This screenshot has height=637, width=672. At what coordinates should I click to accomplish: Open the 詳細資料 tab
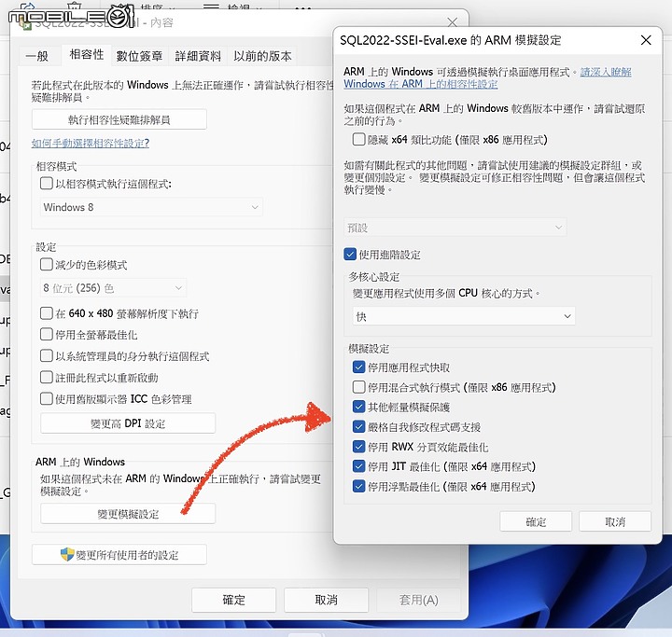pyautogui.click(x=198, y=56)
